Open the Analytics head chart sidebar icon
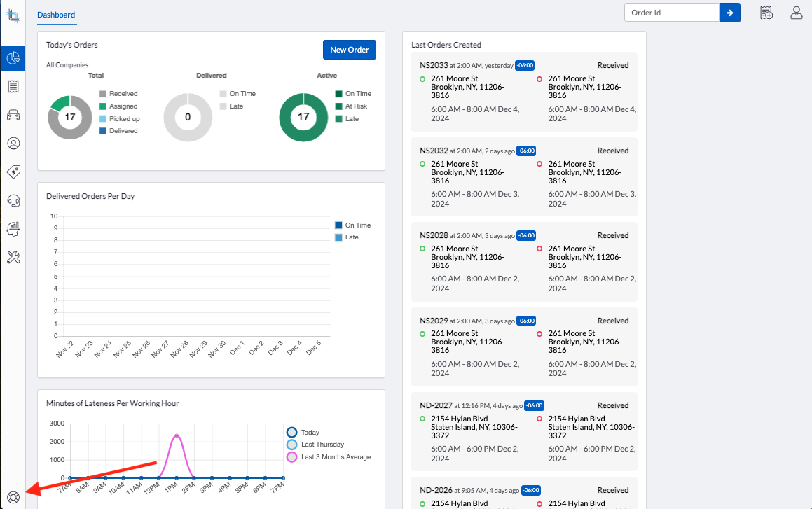 [x=13, y=229]
